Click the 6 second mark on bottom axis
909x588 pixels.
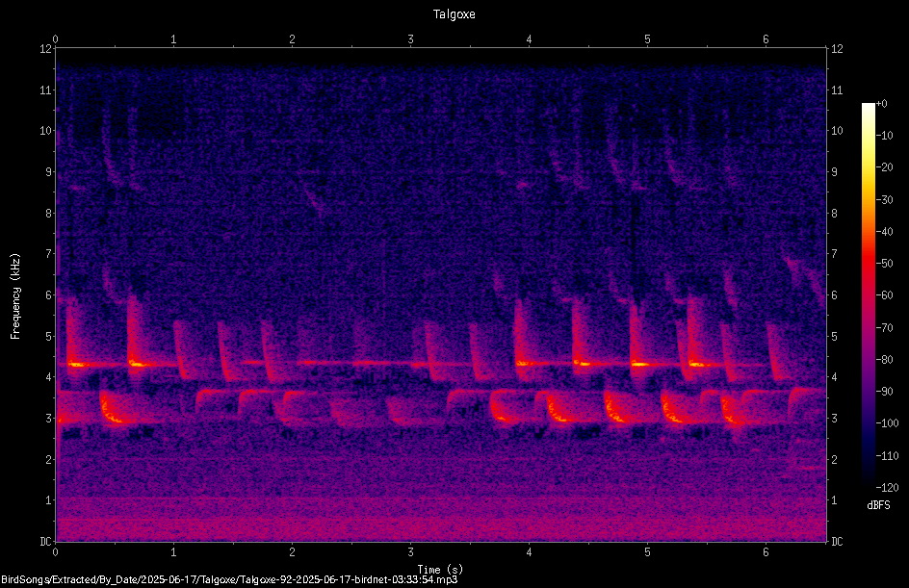pos(766,552)
